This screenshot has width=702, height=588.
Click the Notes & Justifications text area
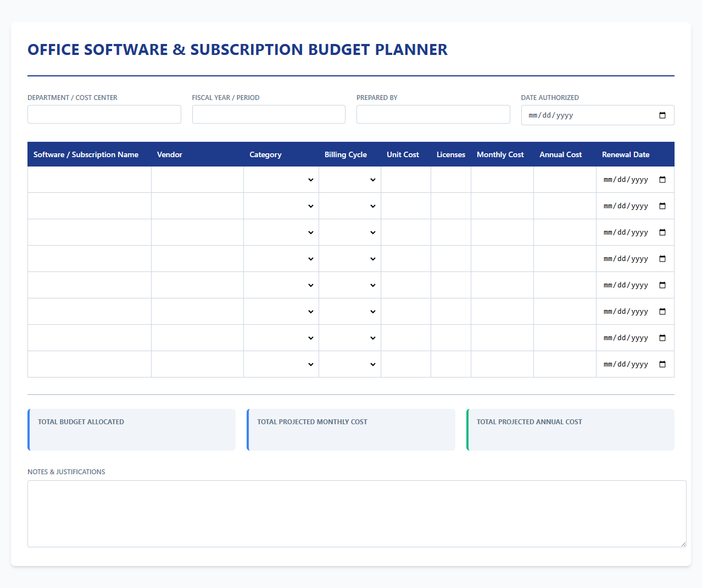point(357,514)
